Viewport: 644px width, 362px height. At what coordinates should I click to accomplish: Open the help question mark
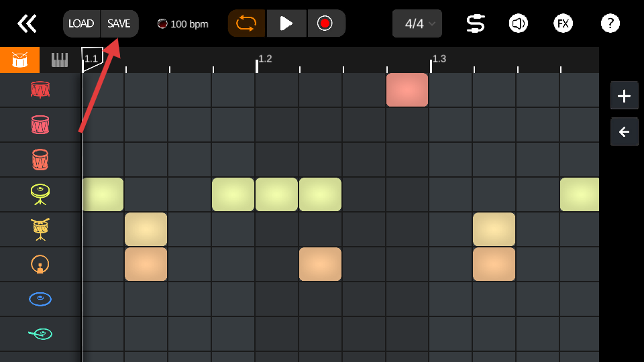click(x=610, y=23)
